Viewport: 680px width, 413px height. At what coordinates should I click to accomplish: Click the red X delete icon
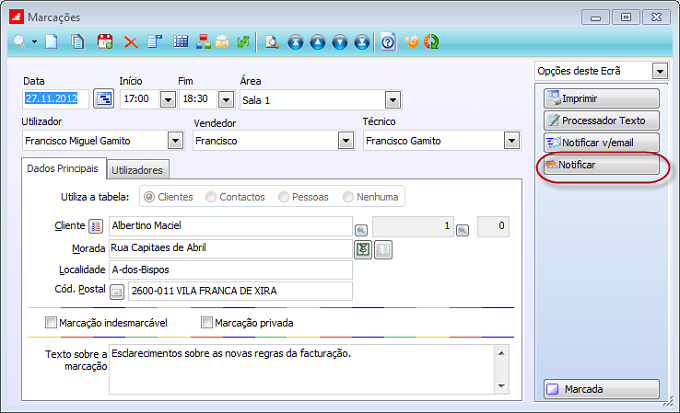[130, 41]
